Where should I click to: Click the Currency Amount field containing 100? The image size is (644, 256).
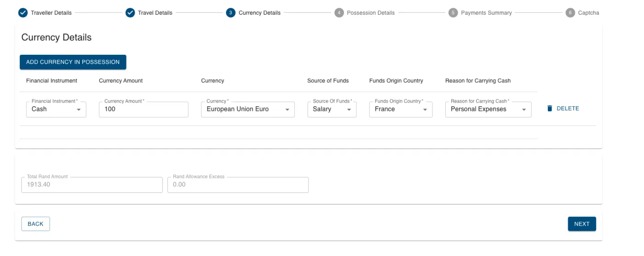point(144,109)
